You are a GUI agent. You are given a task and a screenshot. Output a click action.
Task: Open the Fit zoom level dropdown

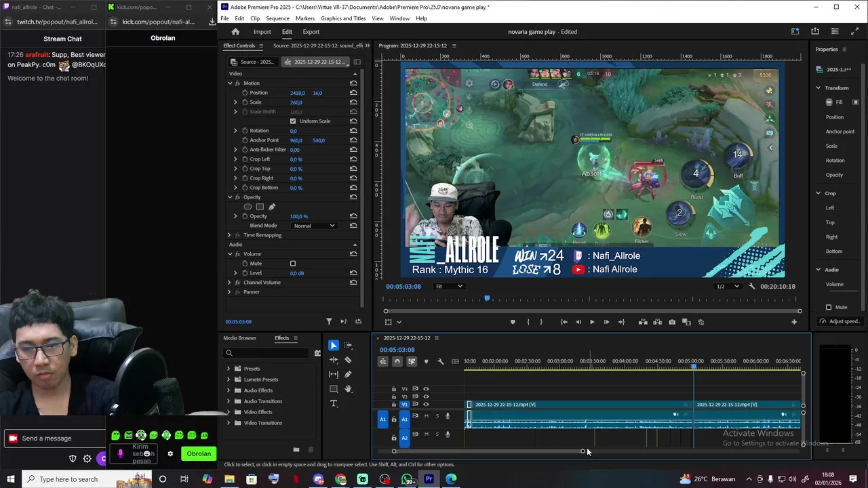click(450, 286)
